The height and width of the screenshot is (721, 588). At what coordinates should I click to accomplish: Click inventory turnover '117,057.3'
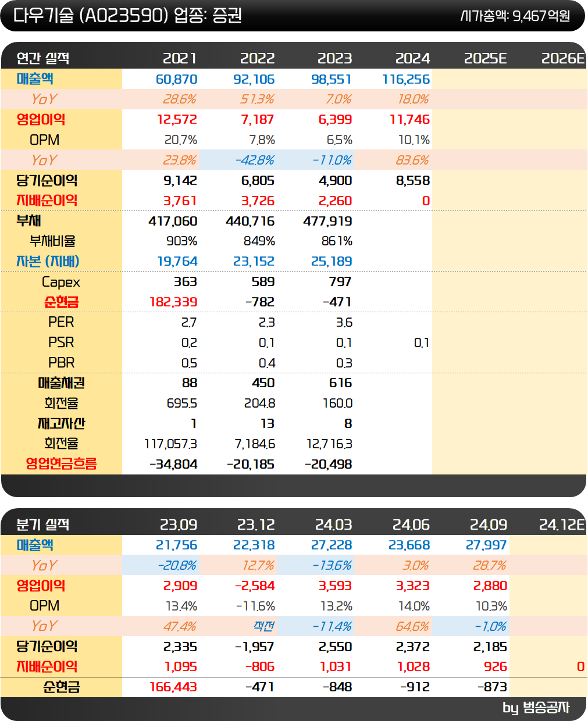point(170,444)
